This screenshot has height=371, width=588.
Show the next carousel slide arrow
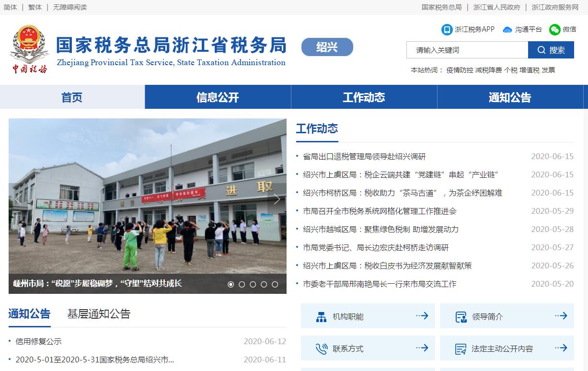pyautogui.click(x=277, y=199)
